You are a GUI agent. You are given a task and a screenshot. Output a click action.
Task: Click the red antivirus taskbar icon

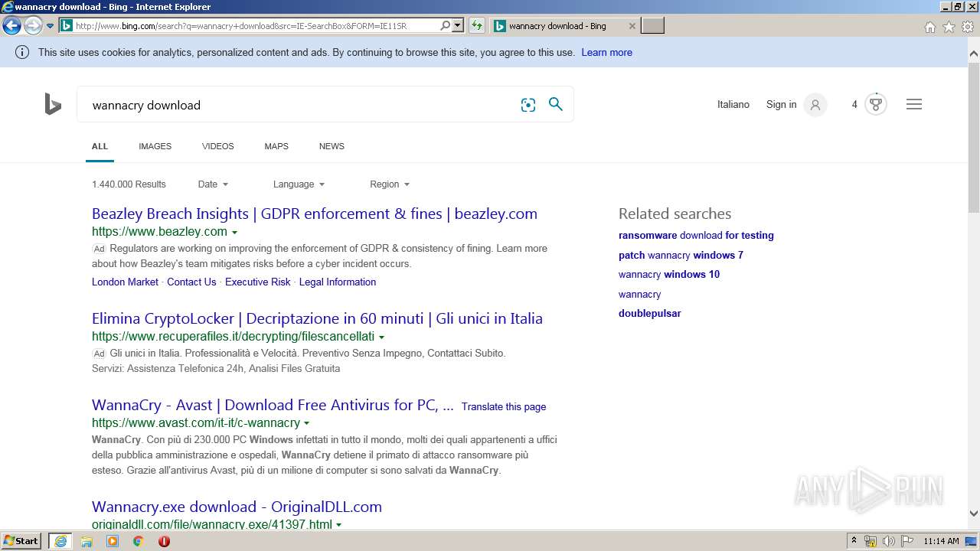click(164, 541)
